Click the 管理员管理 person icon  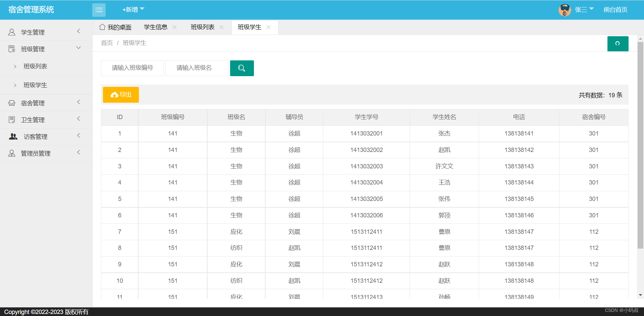tap(12, 153)
